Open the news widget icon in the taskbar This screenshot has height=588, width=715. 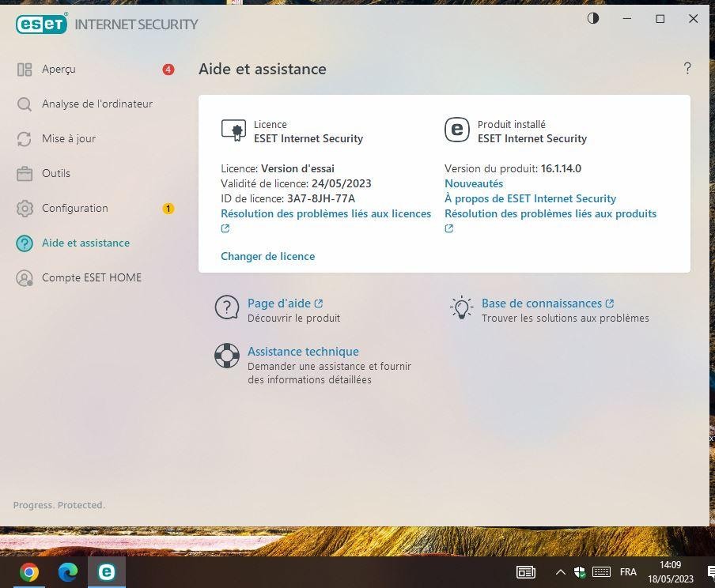[525, 572]
